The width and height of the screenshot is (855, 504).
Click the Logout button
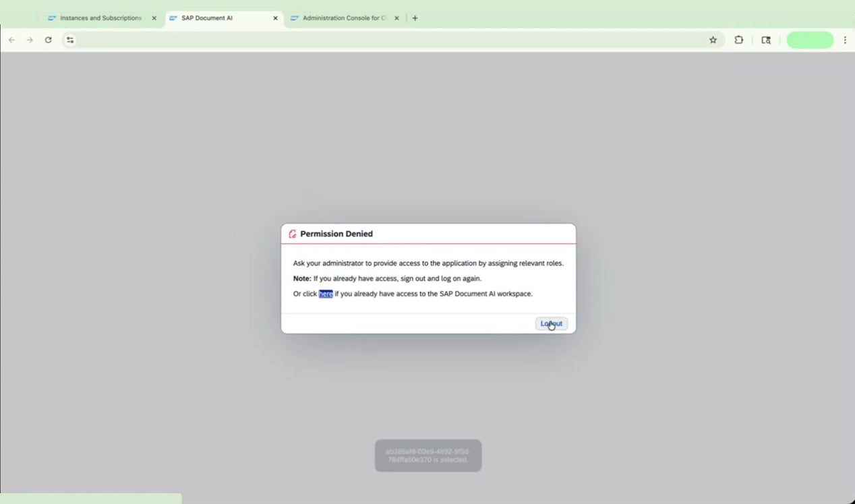click(x=552, y=323)
